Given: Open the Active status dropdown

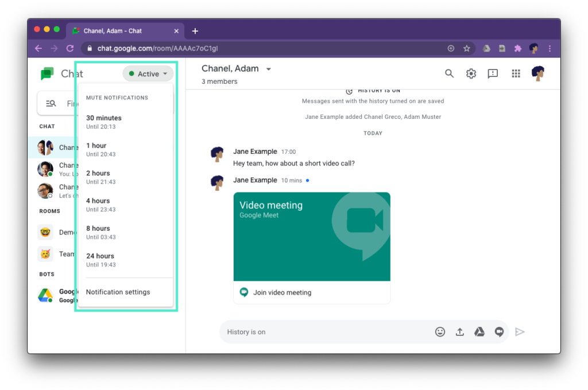Looking at the screenshot, I should click(x=148, y=74).
